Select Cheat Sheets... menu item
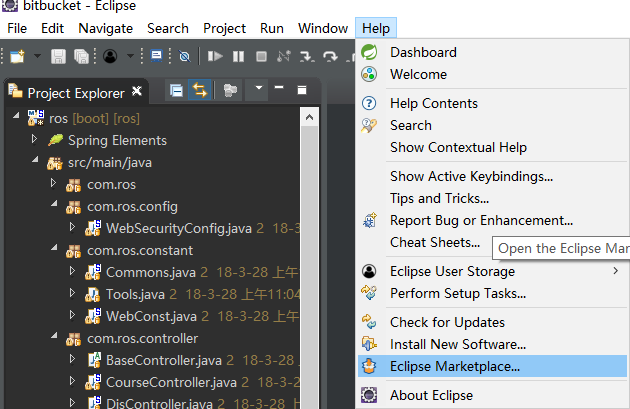This screenshot has height=409, width=630. pos(435,243)
